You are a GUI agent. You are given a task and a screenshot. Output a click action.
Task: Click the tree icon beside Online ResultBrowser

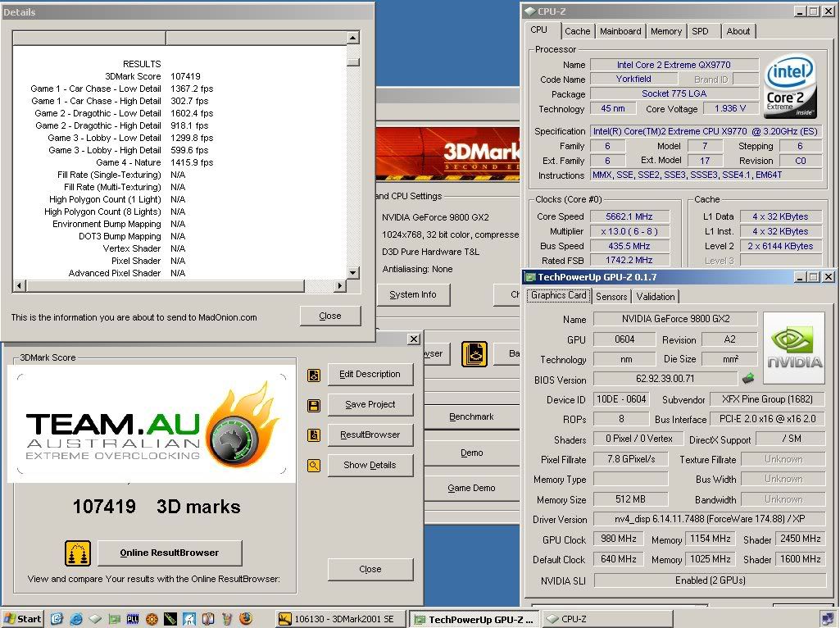point(77,553)
